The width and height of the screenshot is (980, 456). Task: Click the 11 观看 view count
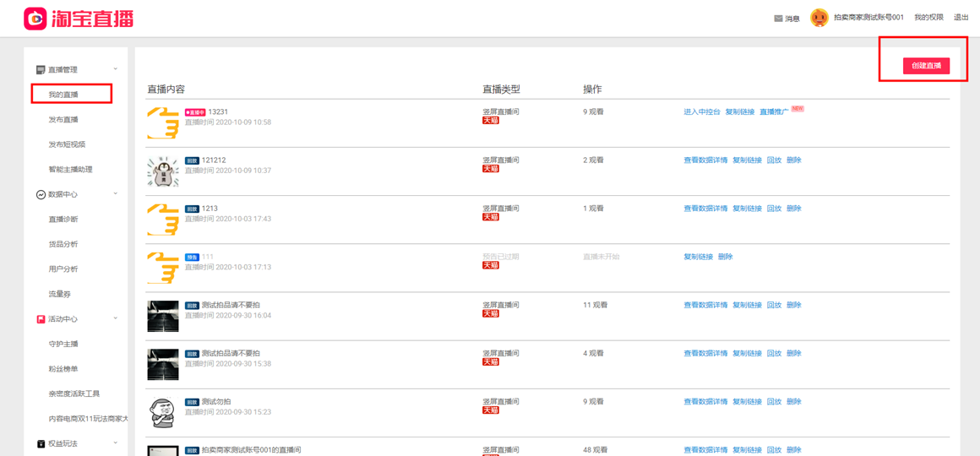pyautogui.click(x=595, y=305)
